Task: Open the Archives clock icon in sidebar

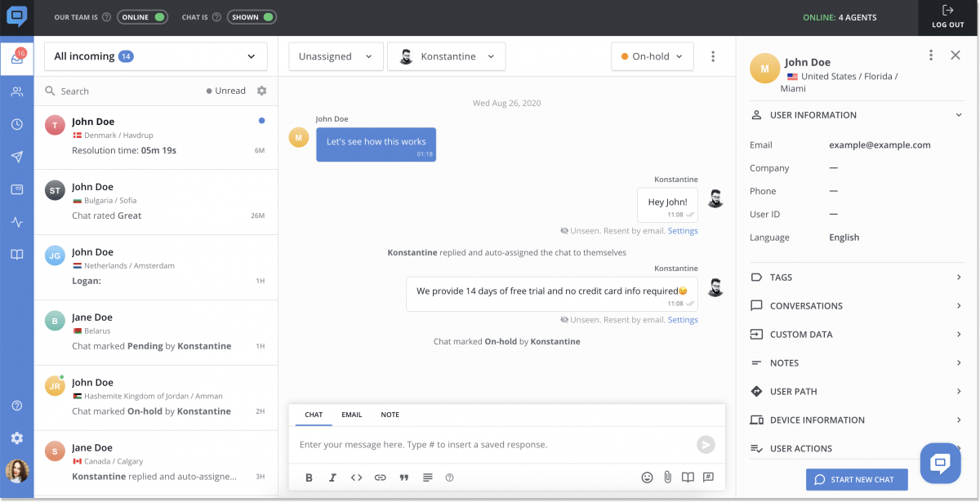Action: (16, 123)
